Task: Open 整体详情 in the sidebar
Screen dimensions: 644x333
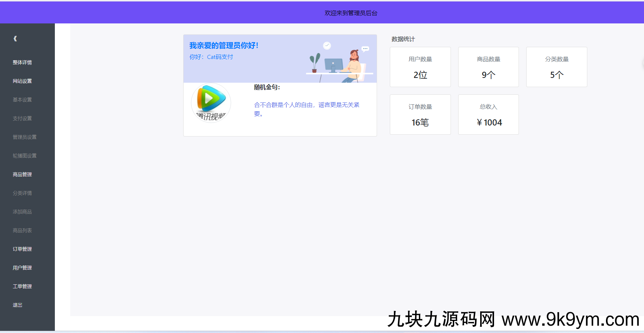Action: click(x=22, y=62)
